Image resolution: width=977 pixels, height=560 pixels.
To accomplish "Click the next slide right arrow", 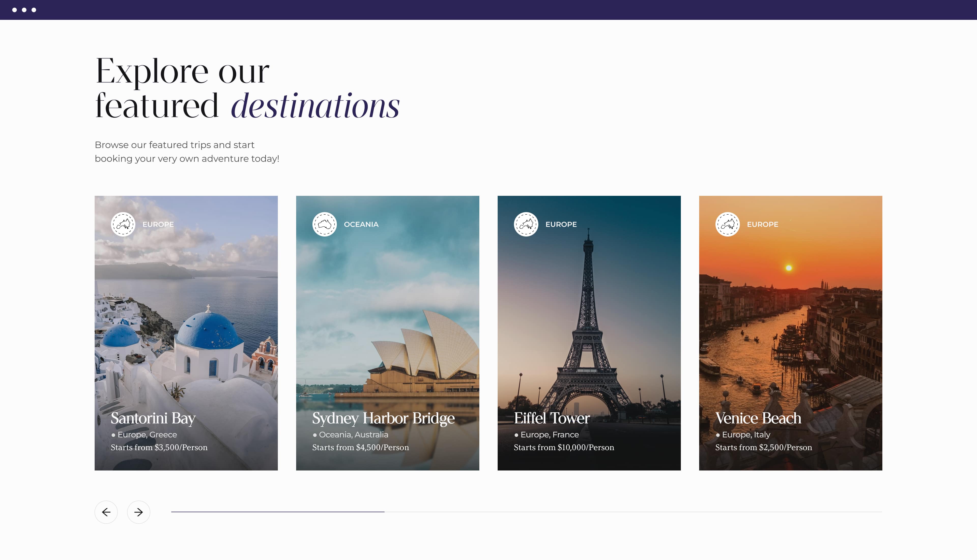I will (x=138, y=512).
